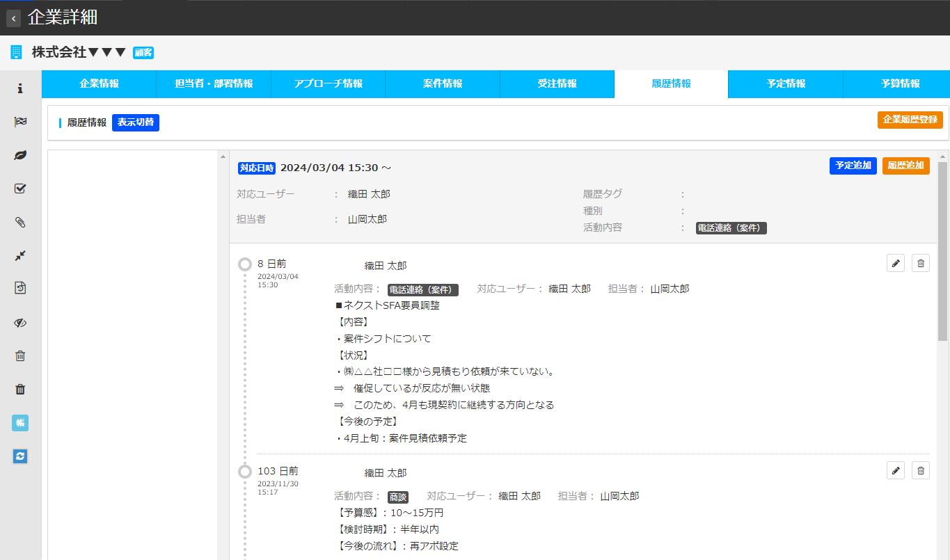Switch to the 企業情報 tab

point(100,83)
